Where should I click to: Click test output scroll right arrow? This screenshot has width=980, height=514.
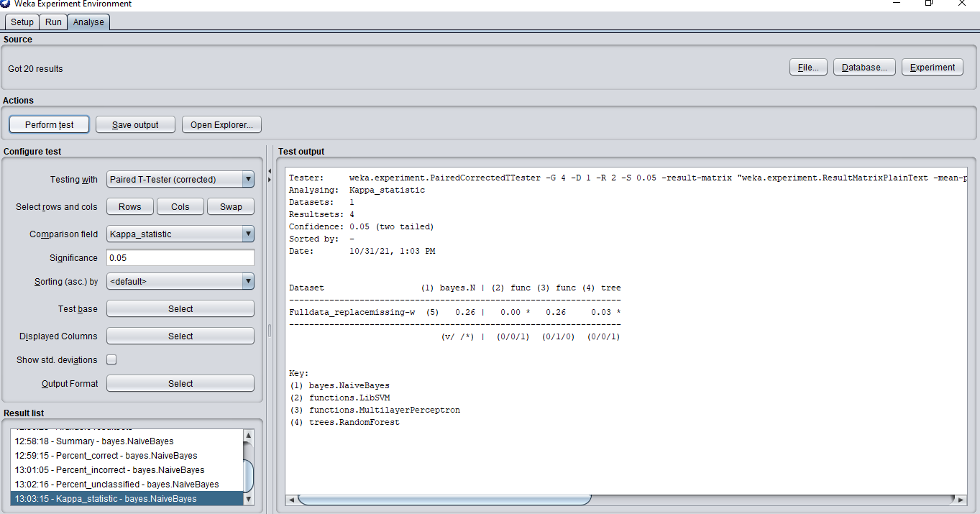960,499
